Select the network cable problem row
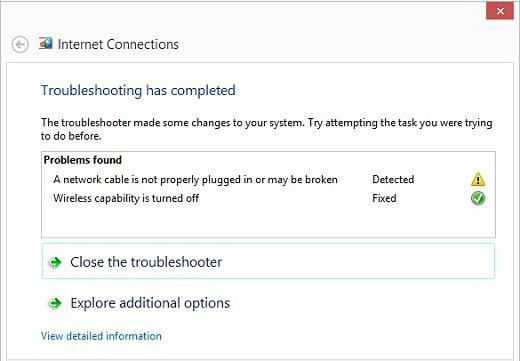520x361 pixels. click(268, 180)
